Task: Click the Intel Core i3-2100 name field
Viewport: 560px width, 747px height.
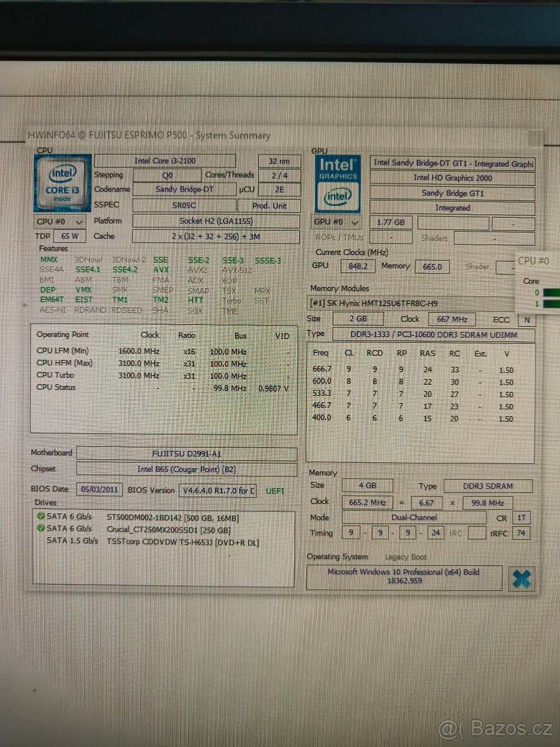Action: point(165,161)
